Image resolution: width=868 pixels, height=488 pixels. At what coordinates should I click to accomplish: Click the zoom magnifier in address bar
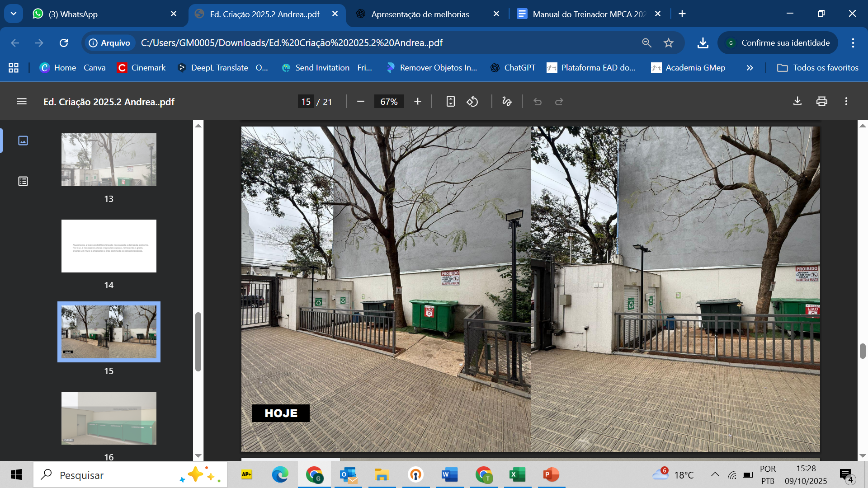[x=647, y=43]
